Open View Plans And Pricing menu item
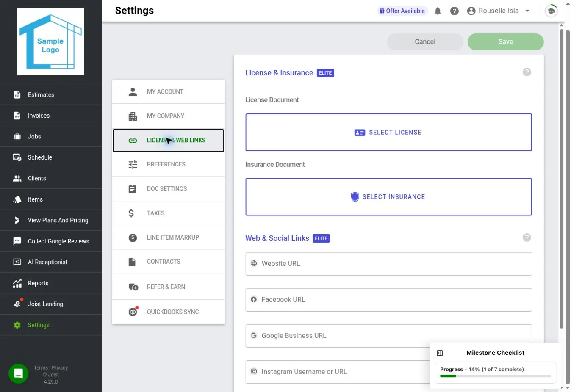 [51, 220]
